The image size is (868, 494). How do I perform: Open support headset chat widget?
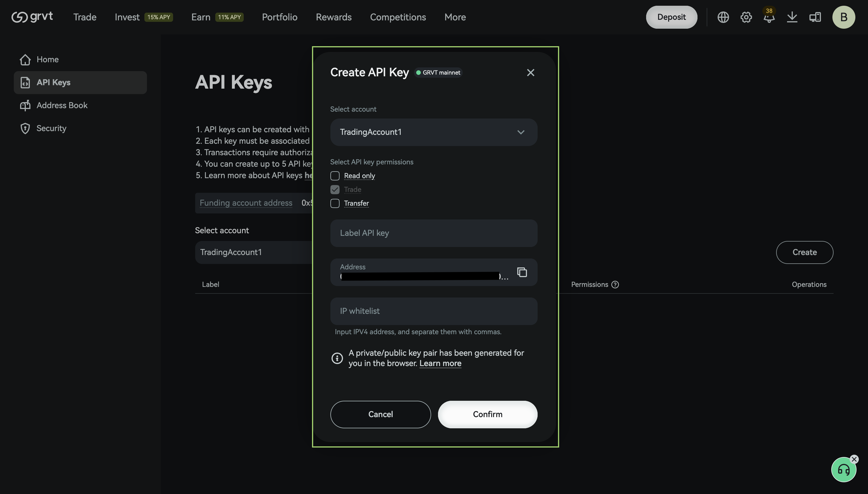[x=844, y=470]
